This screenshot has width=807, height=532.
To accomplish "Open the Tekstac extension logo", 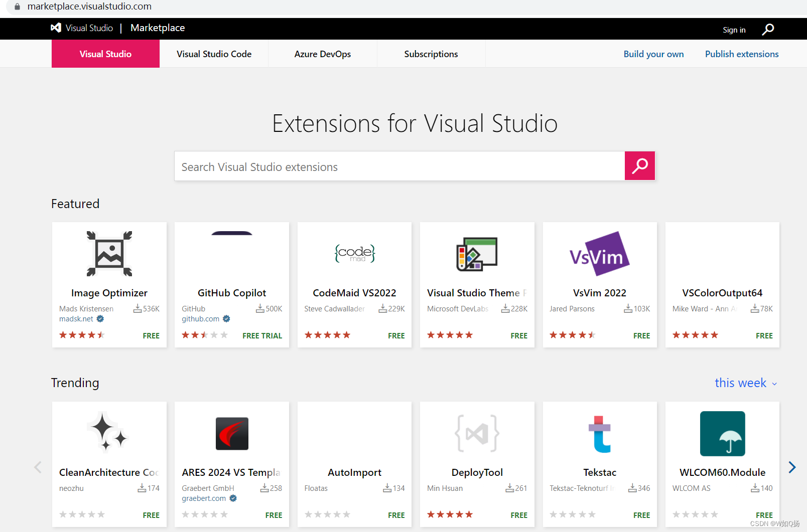I will pyautogui.click(x=600, y=434).
